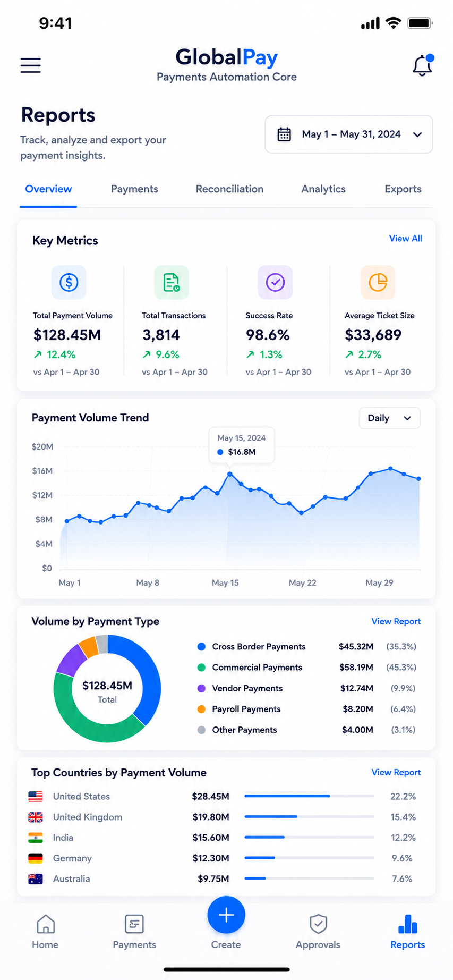Image resolution: width=453 pixels, height=980 pixels.
Task: Tap the Success Rate checkmark icon
Action: click(x=275, y=282)
